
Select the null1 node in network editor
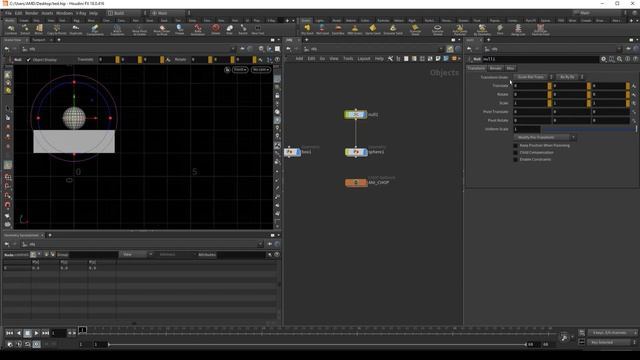pyautogui.click(x=356, y=115)
